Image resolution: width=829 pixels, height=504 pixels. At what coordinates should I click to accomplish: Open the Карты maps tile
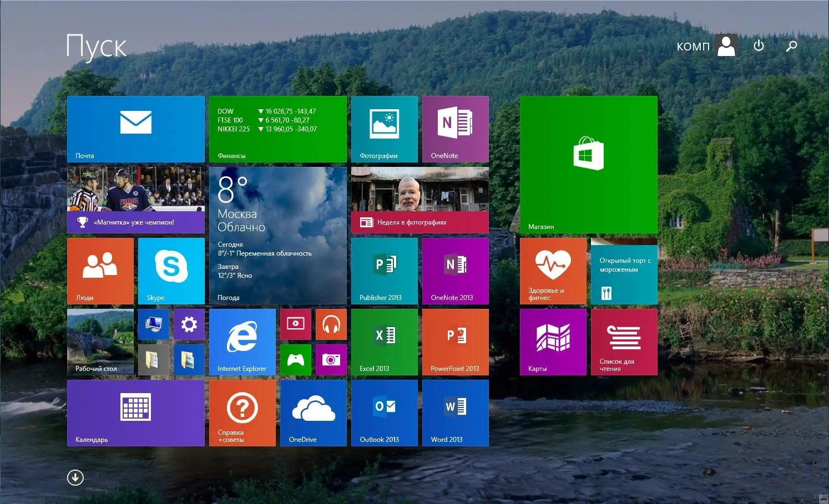553,342
